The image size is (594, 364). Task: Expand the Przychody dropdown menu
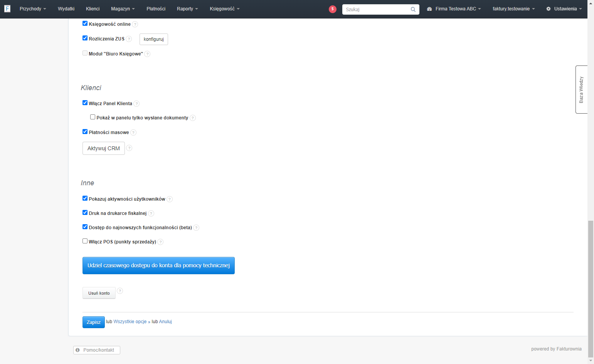(x=33, y=9)
